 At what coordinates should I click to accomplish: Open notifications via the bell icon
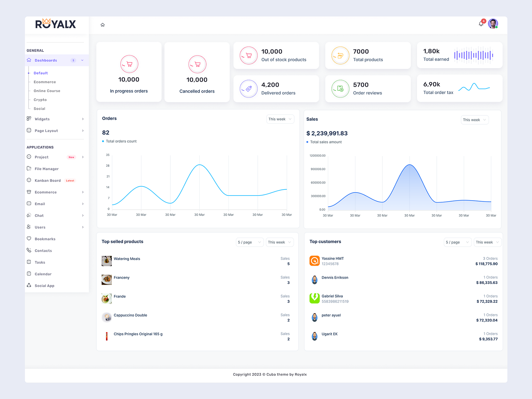tap(481, 23)
